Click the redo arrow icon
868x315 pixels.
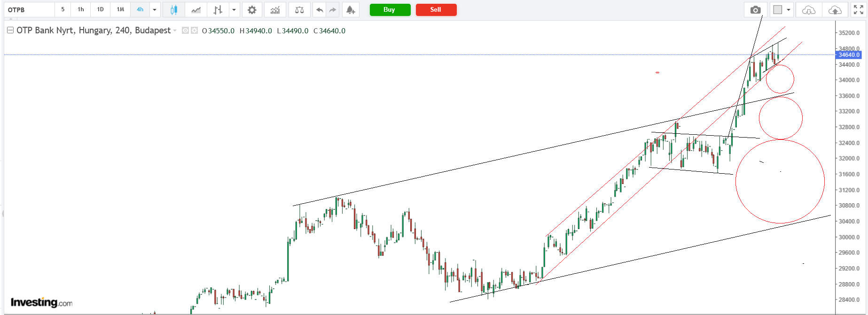pos(333,10)
